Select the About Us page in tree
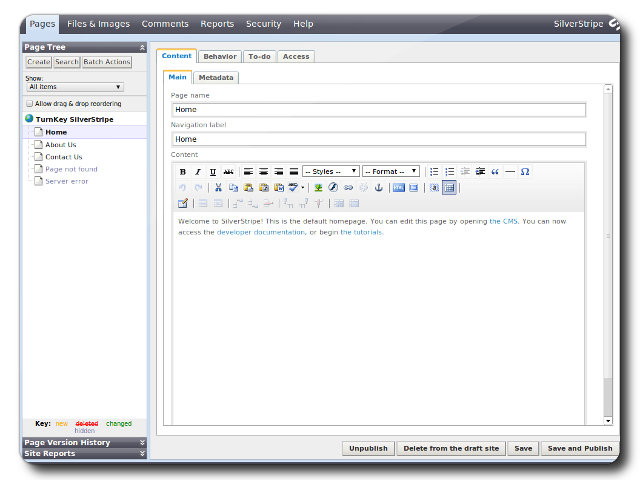The width and height of the screenshot is (640, 480). pyautogui.click(x=60, y=145)
